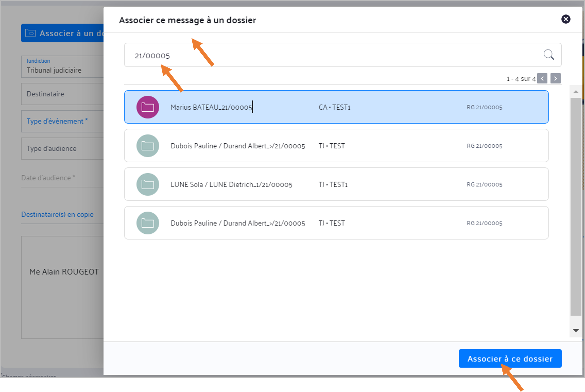The width and height of the screenshot is (585, 392).
Task: Select the LUNE Sola / LUNE Dietrich dossier row
Action: click(336, 184)
